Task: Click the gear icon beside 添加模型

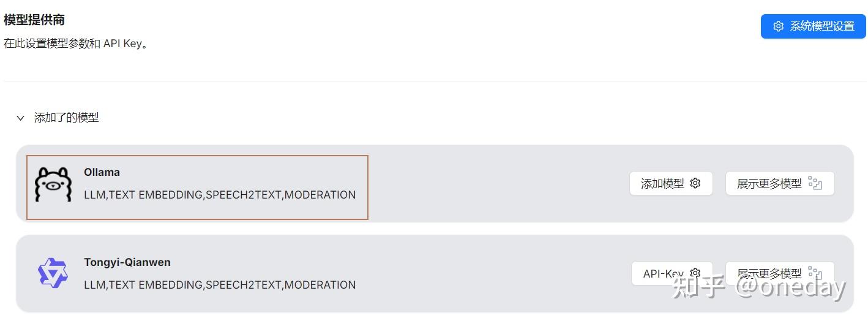Action: [695, 183]
